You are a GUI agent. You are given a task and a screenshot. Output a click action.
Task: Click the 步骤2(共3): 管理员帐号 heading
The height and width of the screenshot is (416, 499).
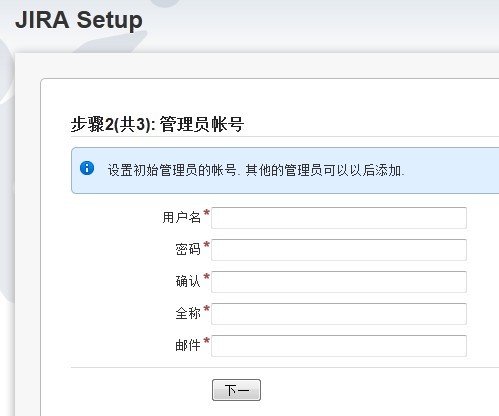click(x=157, y=124)
